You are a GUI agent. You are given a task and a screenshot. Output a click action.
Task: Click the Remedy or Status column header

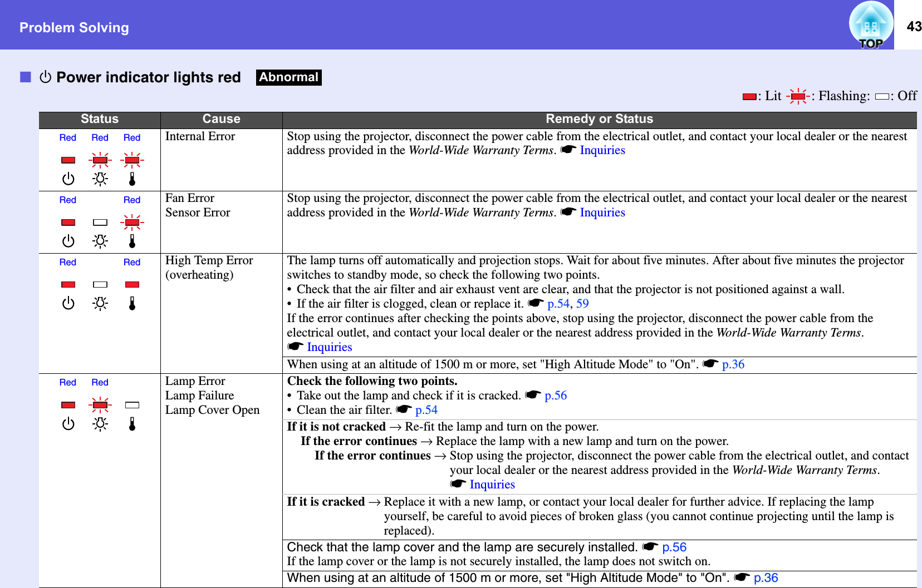(600, 119)
